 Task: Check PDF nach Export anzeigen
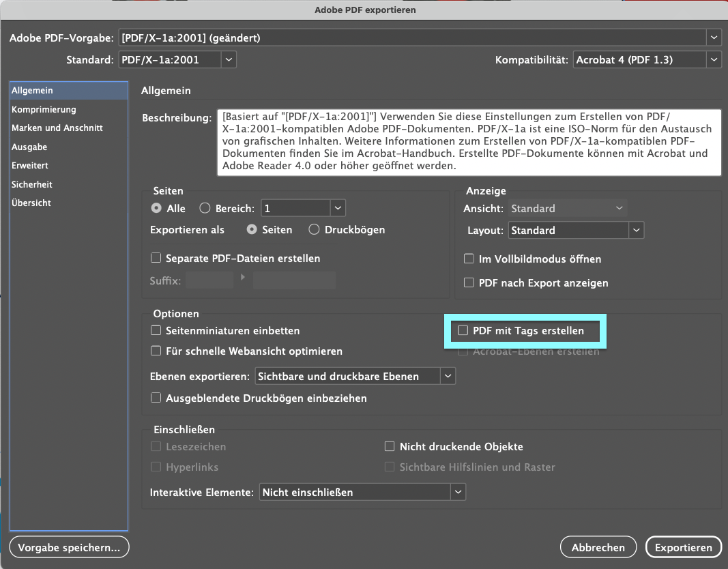coord(469,282)
